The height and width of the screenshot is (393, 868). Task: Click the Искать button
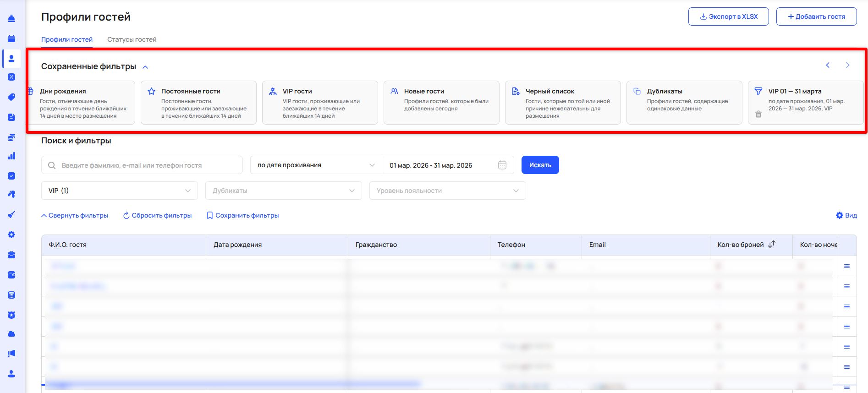click(x=540, y=165)
